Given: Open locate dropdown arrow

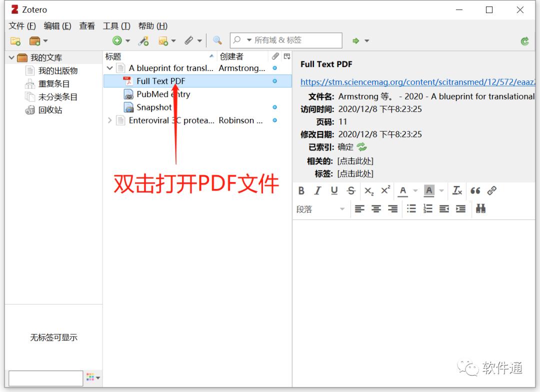Looking at the screenshot, I should tap(367, 41).
